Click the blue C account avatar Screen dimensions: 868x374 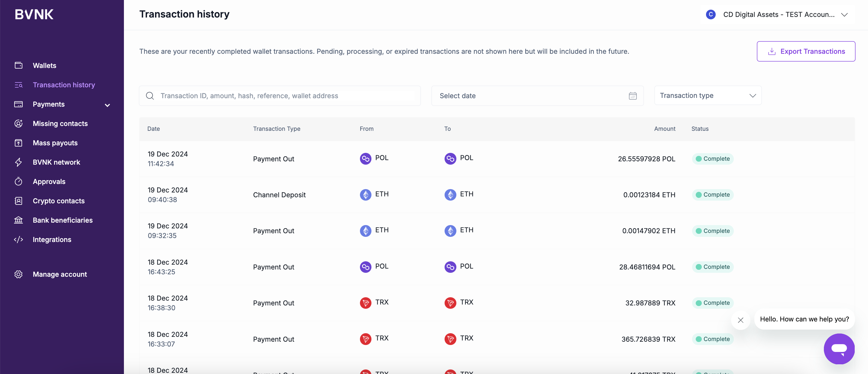coord(711,15)
